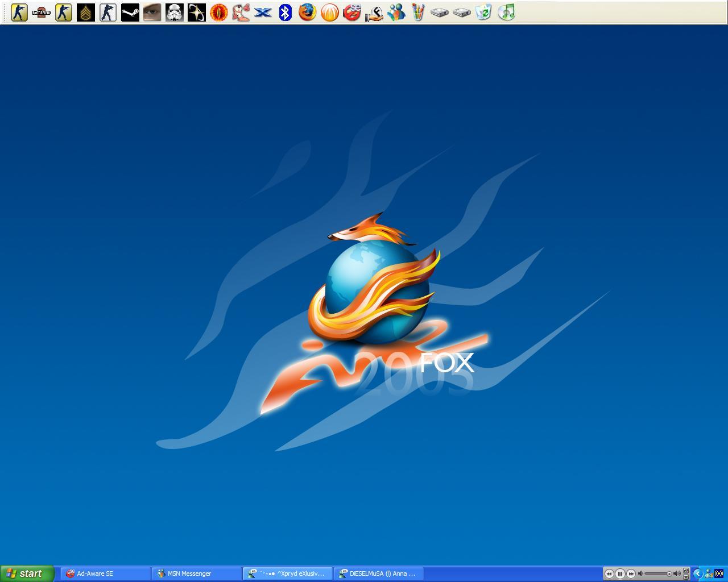Open the sergeant stripes game icon

(85, 13)
